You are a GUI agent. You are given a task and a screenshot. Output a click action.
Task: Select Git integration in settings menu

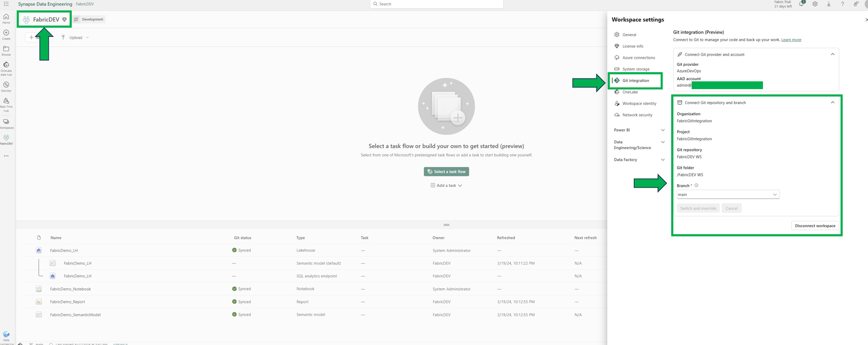636,81
